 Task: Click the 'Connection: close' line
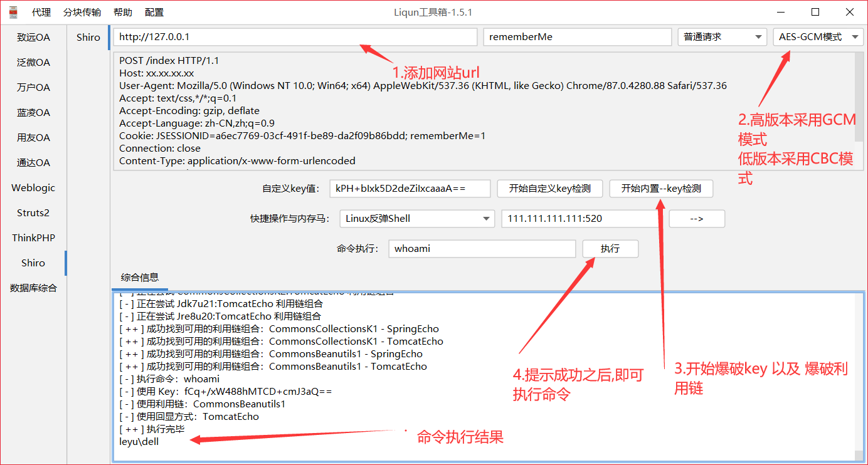[x=159, y=149]
